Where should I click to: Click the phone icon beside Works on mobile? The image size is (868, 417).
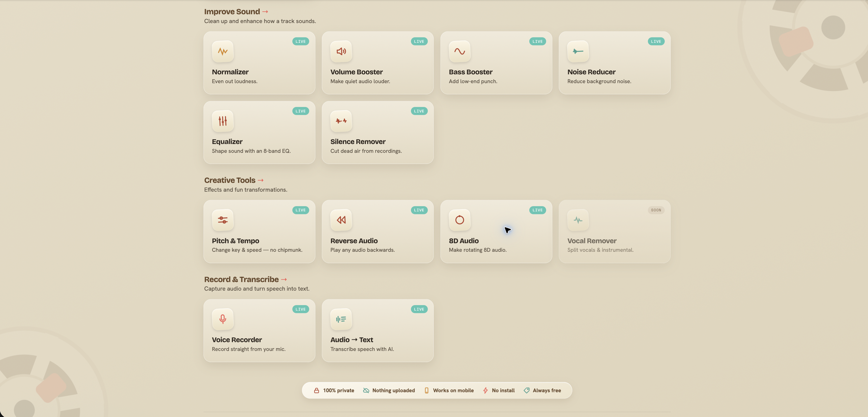point(426,390)
